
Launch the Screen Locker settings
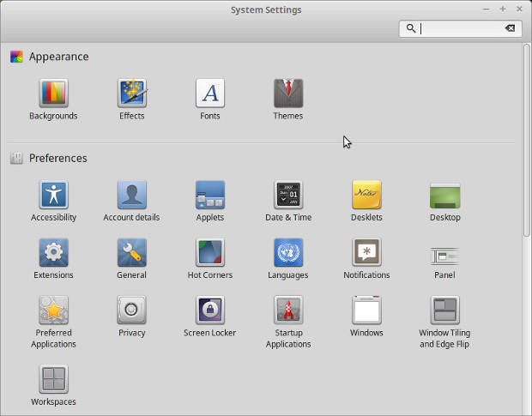[210, 310]
